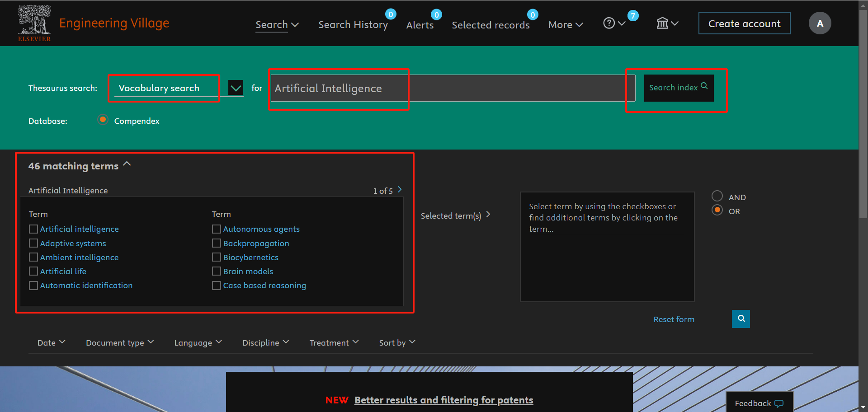868x412 pixels.
Task: Open the user avatar A icon
Action: [x=820, y=23]
